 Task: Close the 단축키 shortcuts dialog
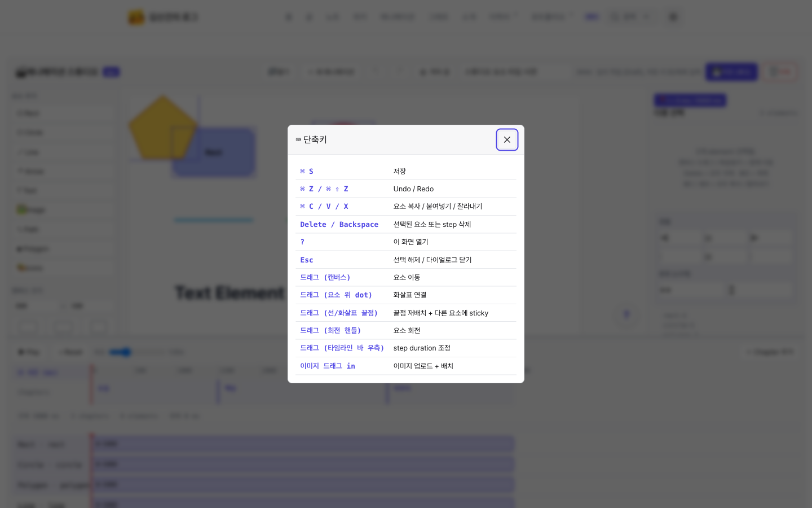pos(507,140)
